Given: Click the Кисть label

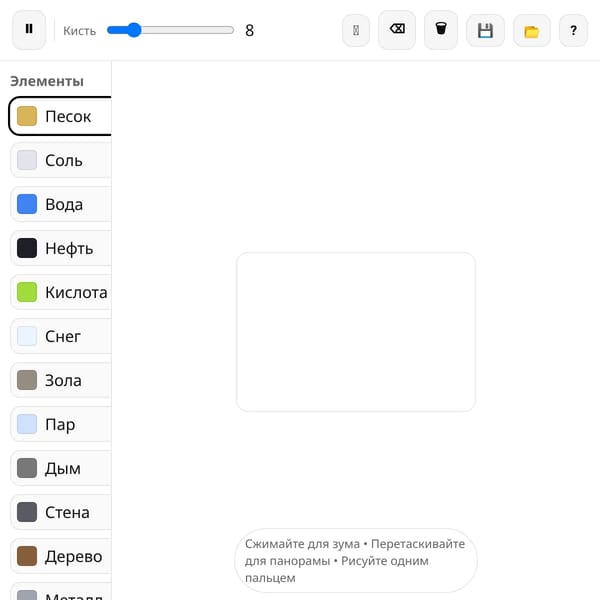Looking at the screenshot, I should [x=79, y=31].
